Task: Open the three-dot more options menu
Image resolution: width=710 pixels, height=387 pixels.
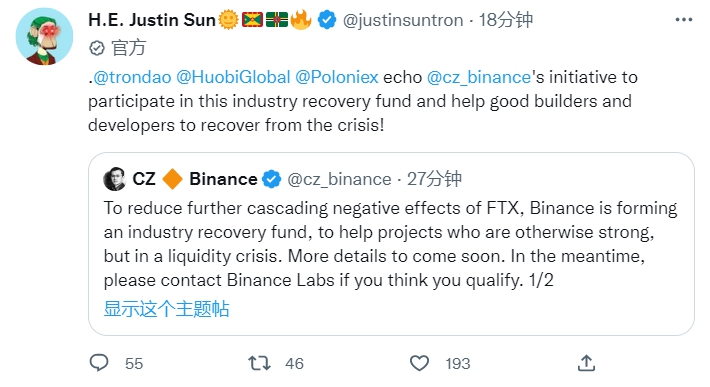Action: point(684,20)
